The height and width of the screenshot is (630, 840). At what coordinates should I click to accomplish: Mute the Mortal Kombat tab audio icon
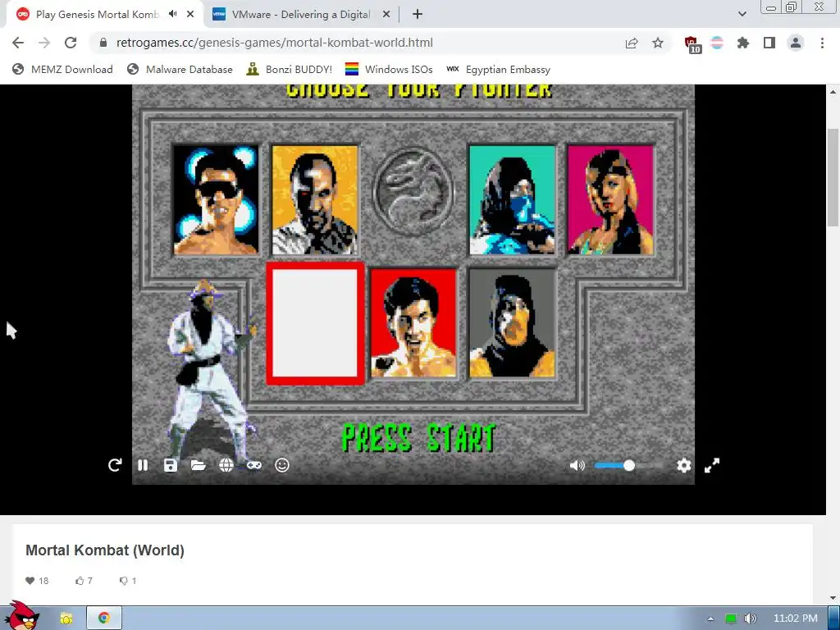pyautogui.click(x=172, y=14)
